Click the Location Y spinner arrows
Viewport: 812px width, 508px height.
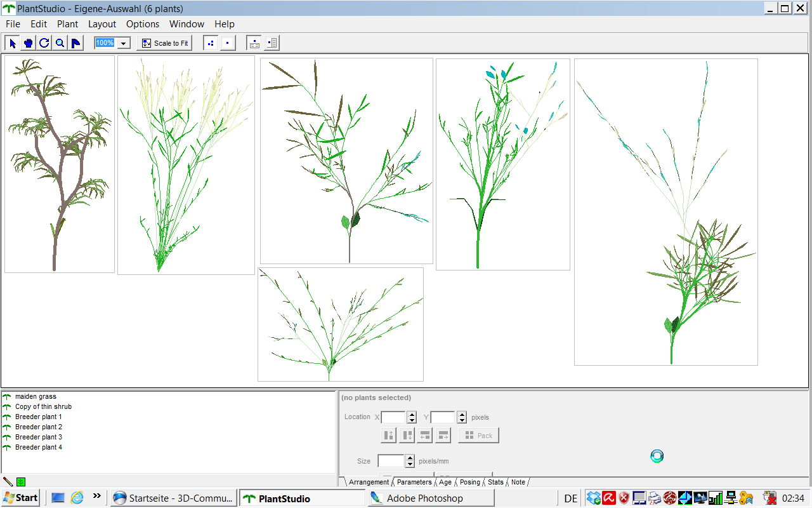pos(461,417)
